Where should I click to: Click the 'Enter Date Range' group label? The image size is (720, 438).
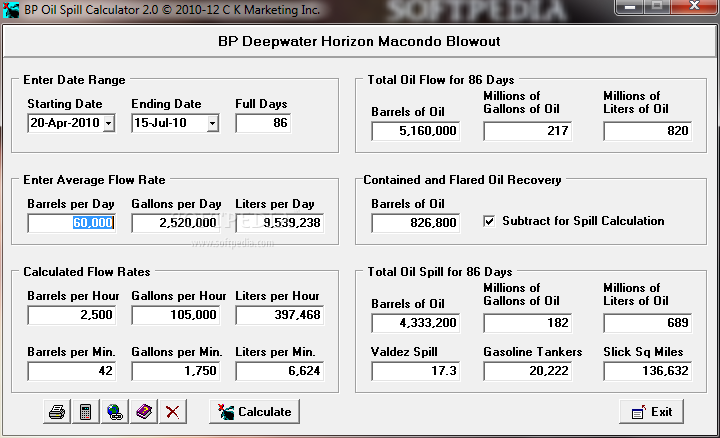tap(74, 80)
